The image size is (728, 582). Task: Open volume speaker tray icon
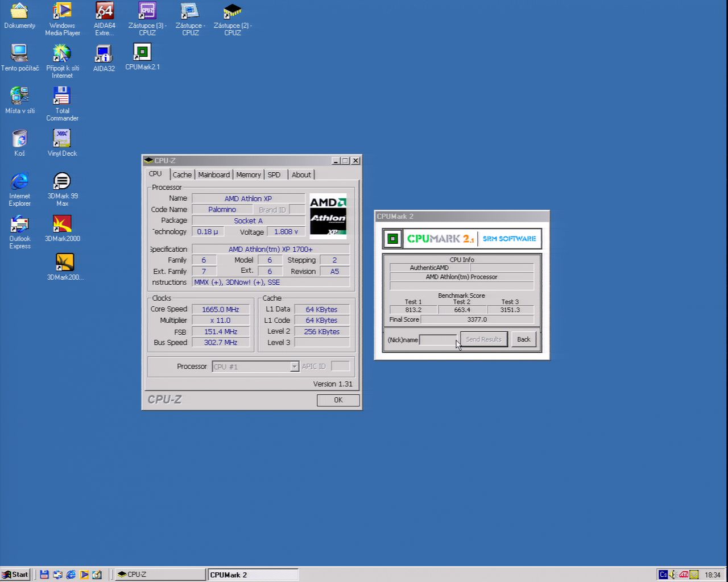tap(673, 575)
